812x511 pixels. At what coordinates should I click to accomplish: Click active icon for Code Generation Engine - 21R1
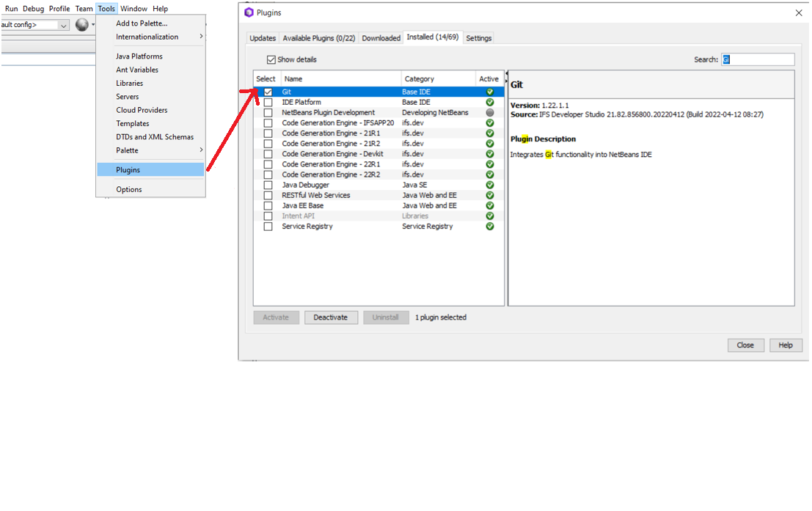click(489, 133)
